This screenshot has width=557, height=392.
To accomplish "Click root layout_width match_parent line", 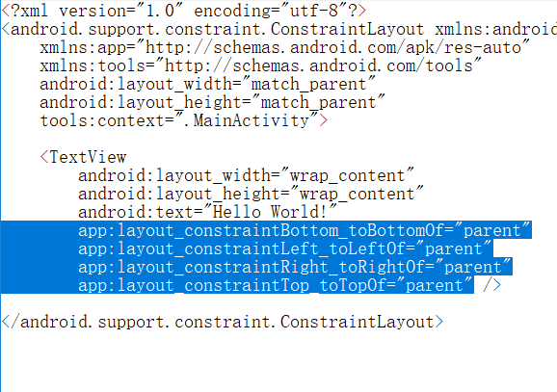I will (x=207, y=85).
